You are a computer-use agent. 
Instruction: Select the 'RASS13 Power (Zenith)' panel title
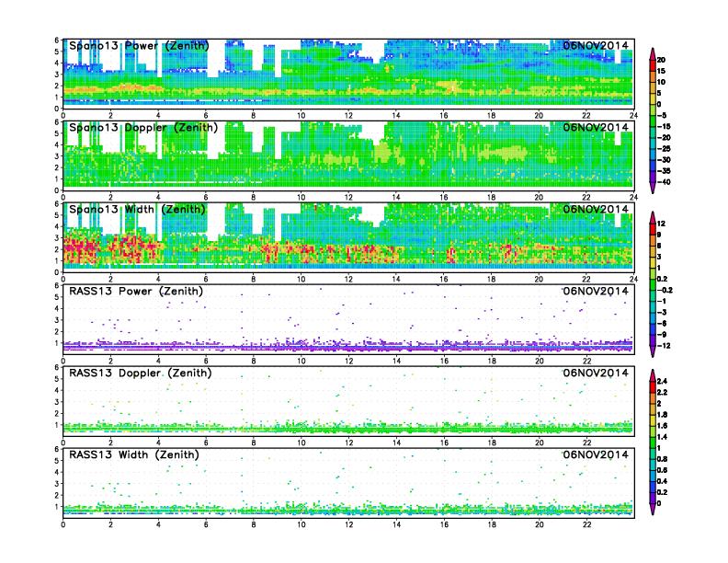coord(136,292)
